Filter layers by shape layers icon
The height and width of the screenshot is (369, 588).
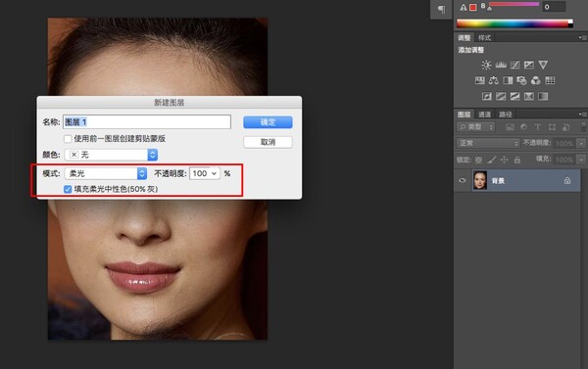tap(552, 127)
